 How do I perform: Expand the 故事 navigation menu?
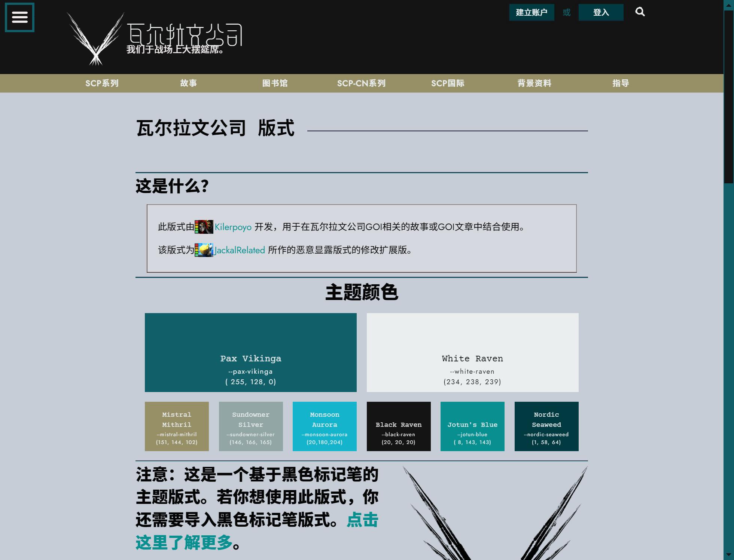[x=188, y=83]
